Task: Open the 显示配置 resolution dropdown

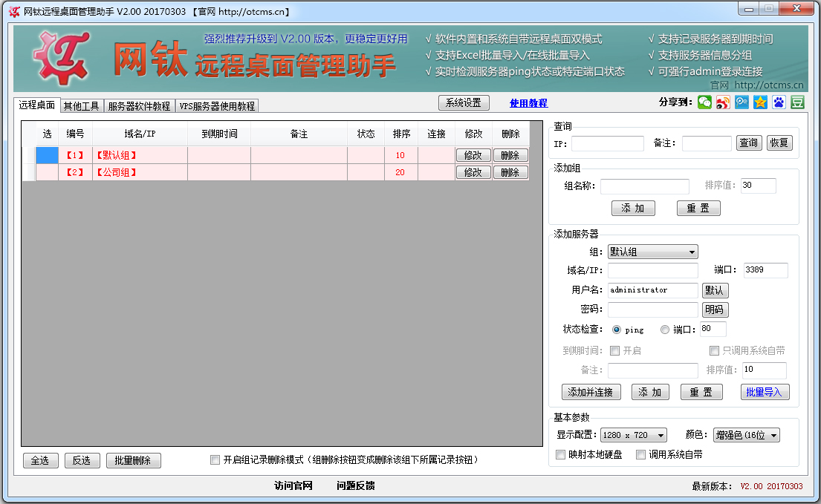Action: pyautogui.click(x=633, y=434)
